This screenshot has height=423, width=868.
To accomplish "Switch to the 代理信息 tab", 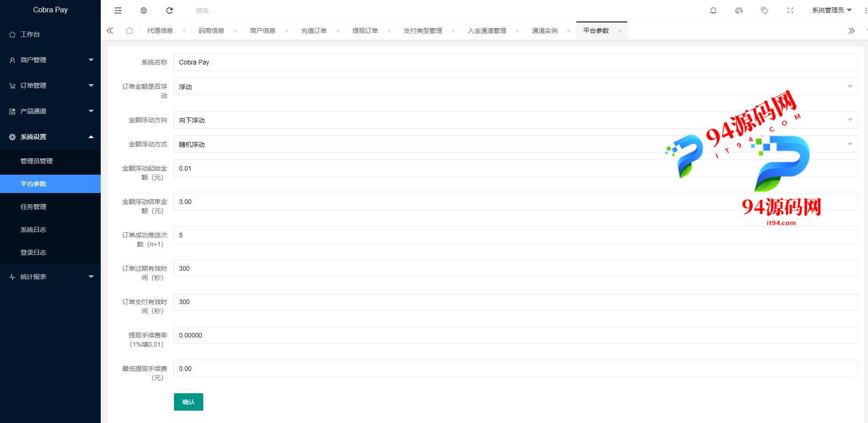I will click(x=160, y=31).
